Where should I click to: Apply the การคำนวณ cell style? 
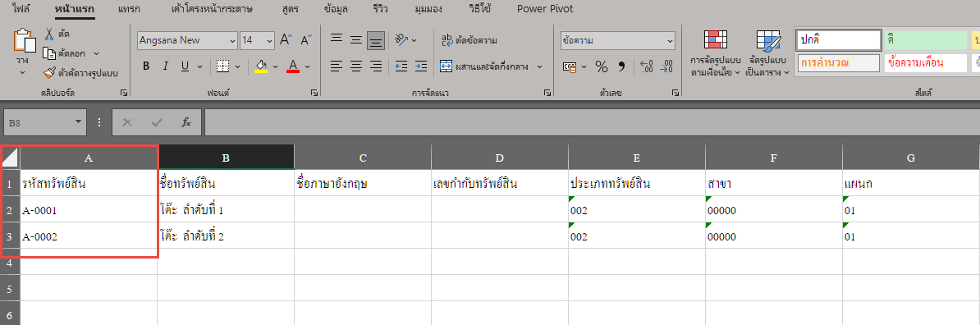point(837,63)
